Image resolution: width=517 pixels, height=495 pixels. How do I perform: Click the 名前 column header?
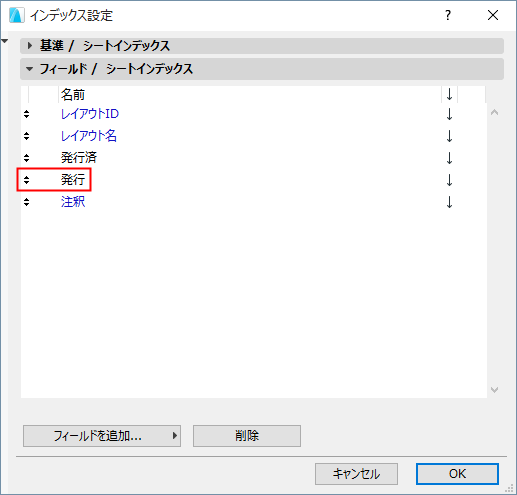pyautogui.click(x=73, y=95)
